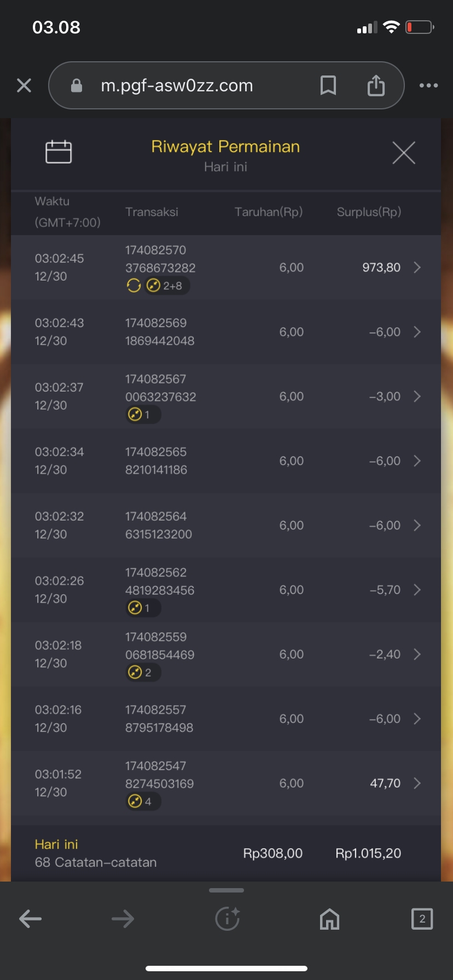Tap the m.pgf-asw0zz.com address field
The height and width of the screenshot is (980, 453).
177,85
